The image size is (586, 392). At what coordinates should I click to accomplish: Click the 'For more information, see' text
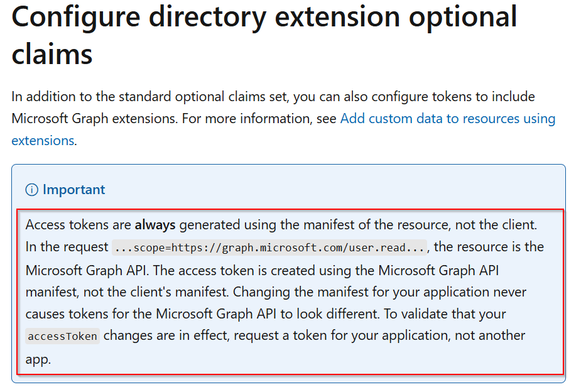(259, 119)
